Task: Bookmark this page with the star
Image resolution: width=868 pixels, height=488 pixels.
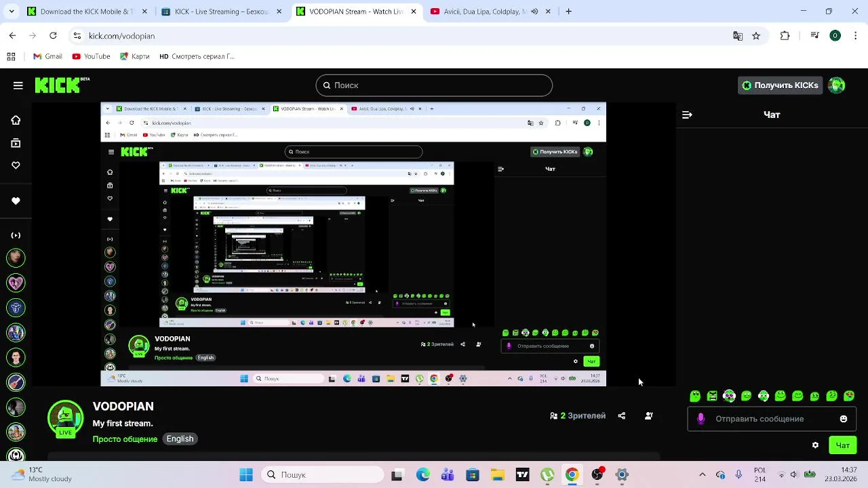Action: point(756,36)
